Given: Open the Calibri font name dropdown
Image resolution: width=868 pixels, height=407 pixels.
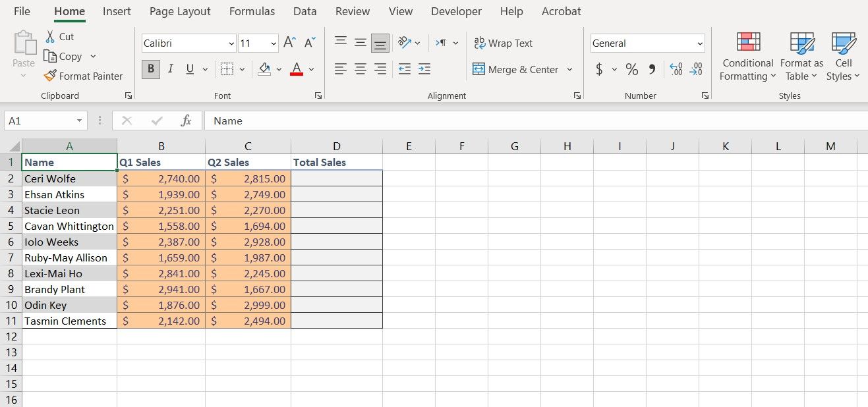Looking at the screenshot, I should (231, 43).
